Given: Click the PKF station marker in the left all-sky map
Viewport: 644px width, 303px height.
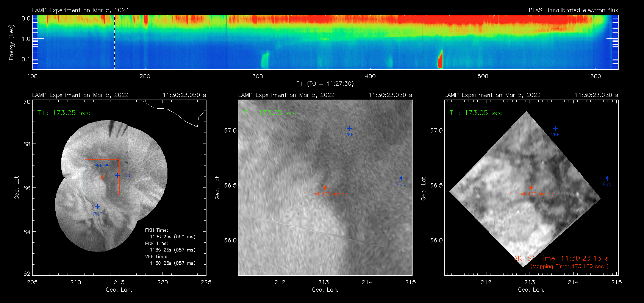Looking at the screenshot, I should (97, 206).
